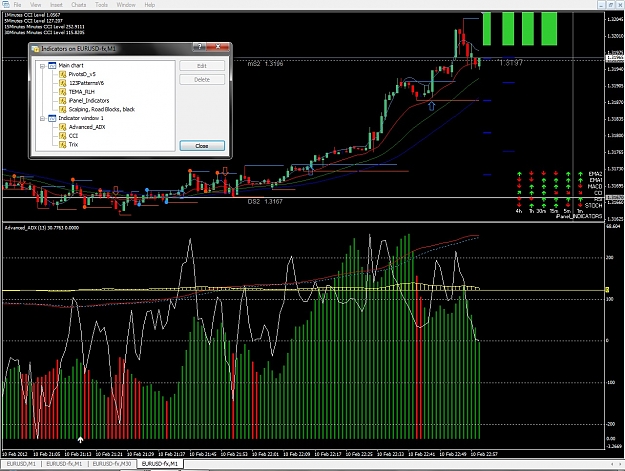This screenshot has height=471, width=625.
Task: Click the '10 Feb 22:57' time axis label
Action: (484, 454)
